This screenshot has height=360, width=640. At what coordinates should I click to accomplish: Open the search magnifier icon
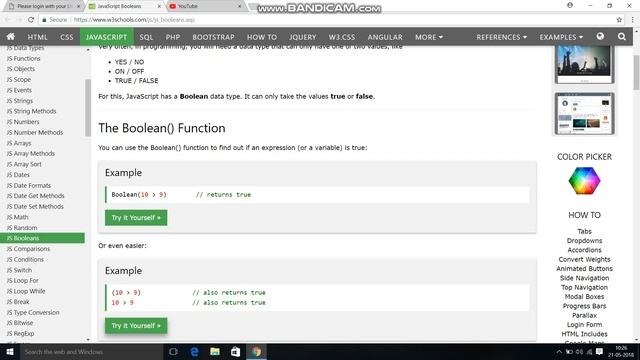point(622,37)
